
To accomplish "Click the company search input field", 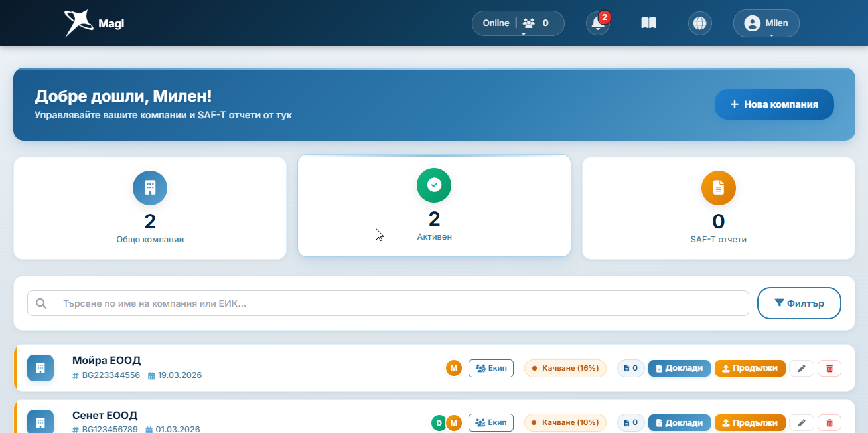I will (388, 303).
